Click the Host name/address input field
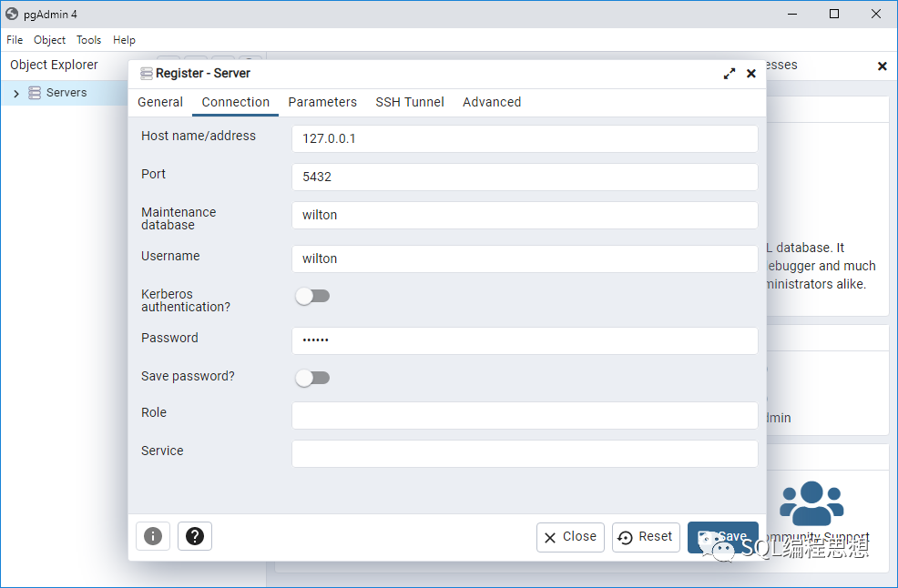 coord(525,139)
